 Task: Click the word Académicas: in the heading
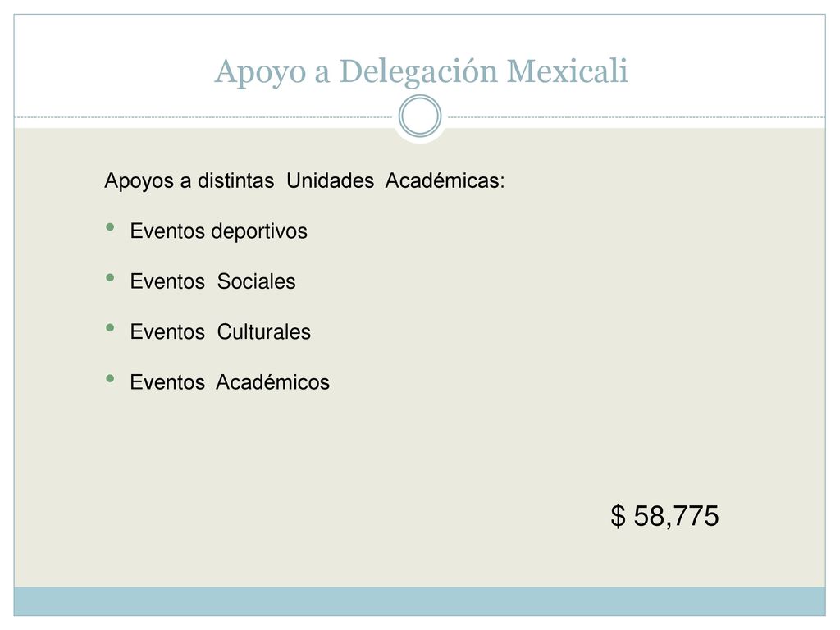click(445, 180)
